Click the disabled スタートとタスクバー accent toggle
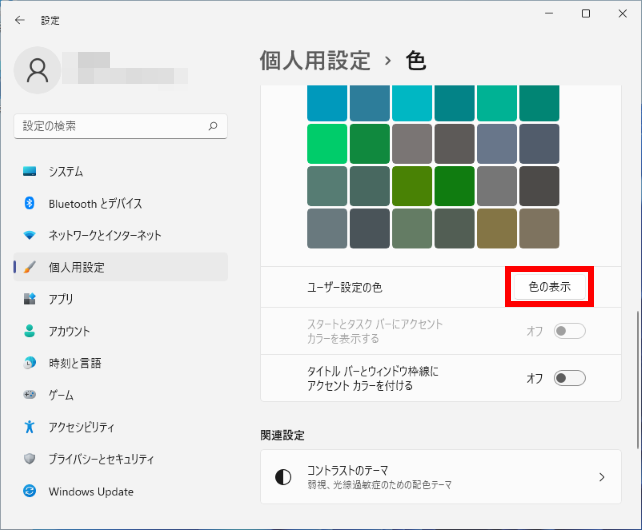The width and height of the screenshot is (642, 530). [x=570, y=331]
